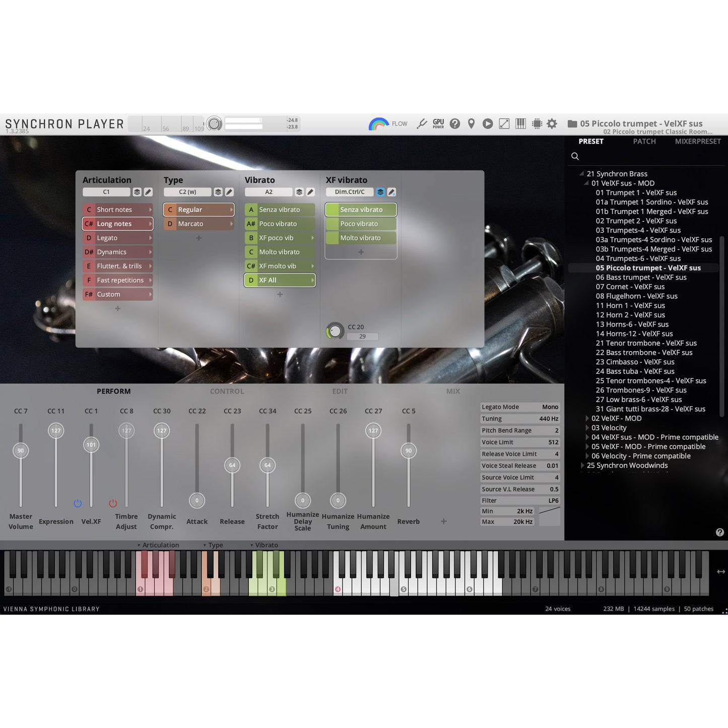Click the rainbow FLOW icon
The image size is (728, 728).
point(379,124)
